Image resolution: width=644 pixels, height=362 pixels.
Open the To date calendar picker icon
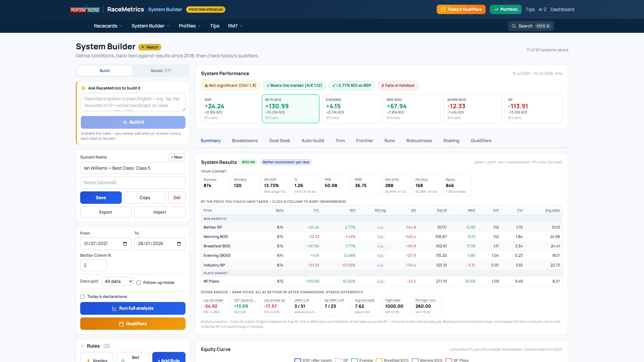click(x=179, y=244)
